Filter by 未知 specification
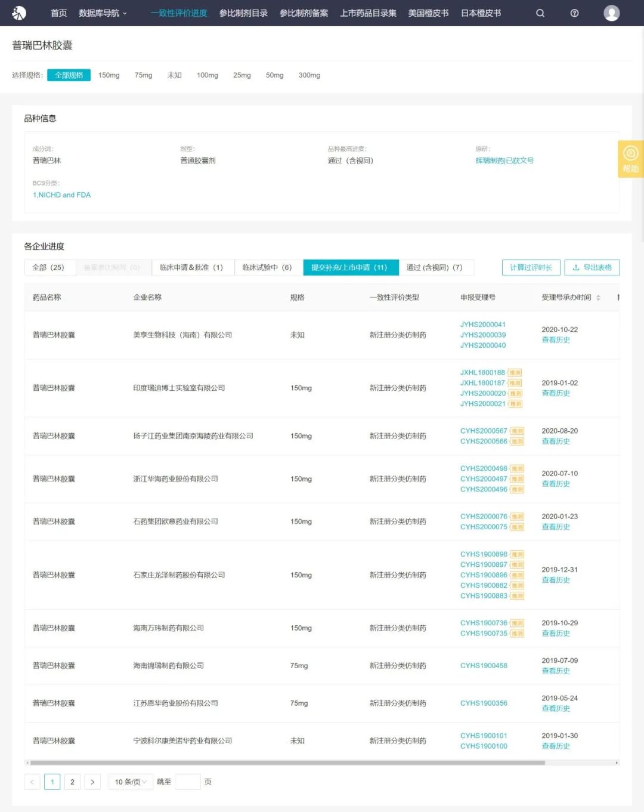Image resolution: width=644 pixels, height=812 pixels. (x=175, y=75)
